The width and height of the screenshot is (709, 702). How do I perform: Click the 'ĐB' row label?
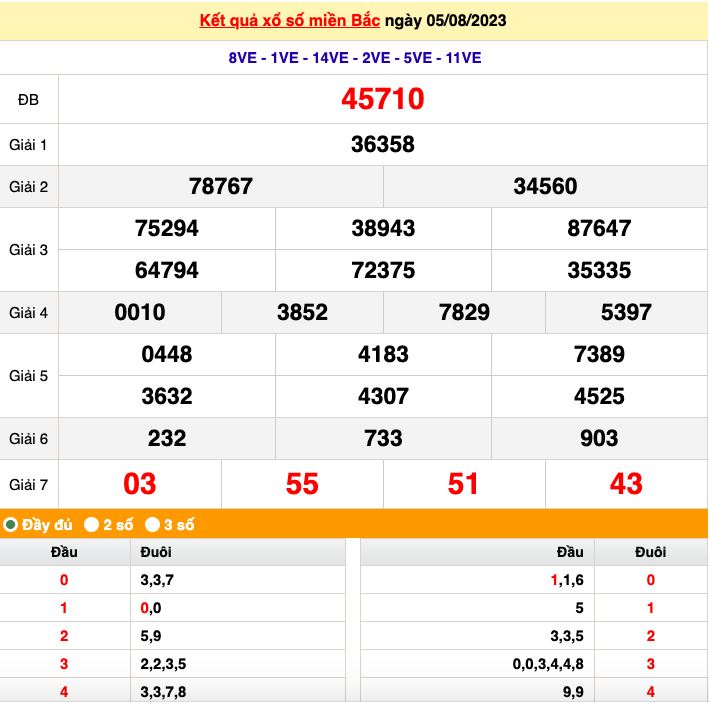(x=28, y=99)
